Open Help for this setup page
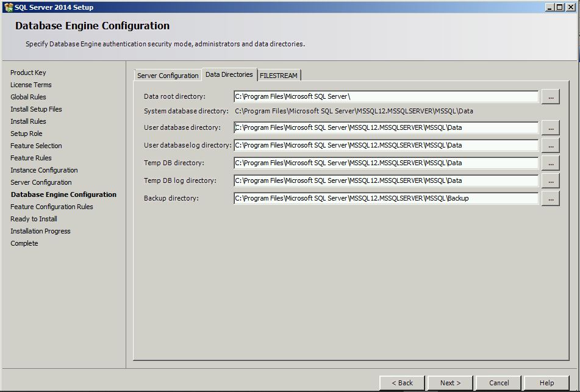 coord(546,383)
